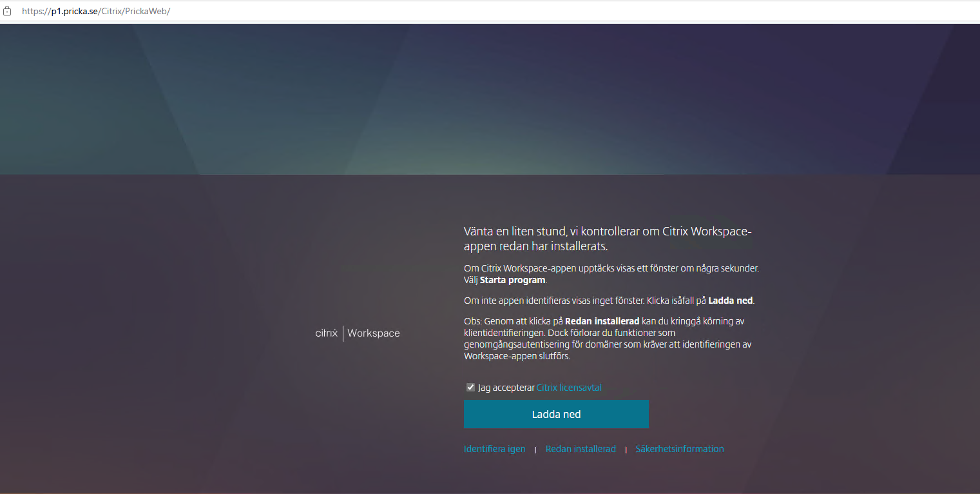The height and width of the screenshot is (494, 980).
Task: Click the "Vänta en liten stund" heading
Action: 608,239
